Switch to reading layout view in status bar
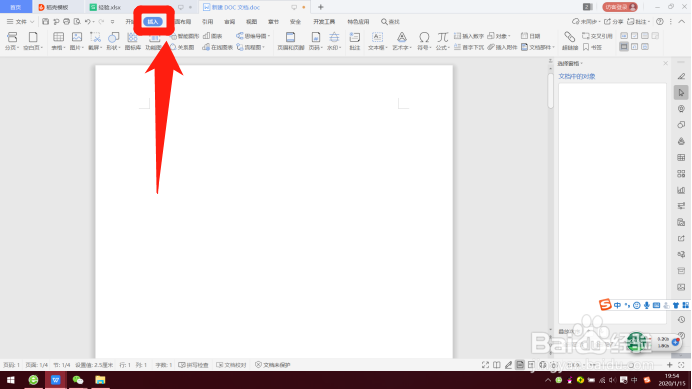Image resolution: width=692 pixels, height=389 pixels. click(x=497, y=365)
